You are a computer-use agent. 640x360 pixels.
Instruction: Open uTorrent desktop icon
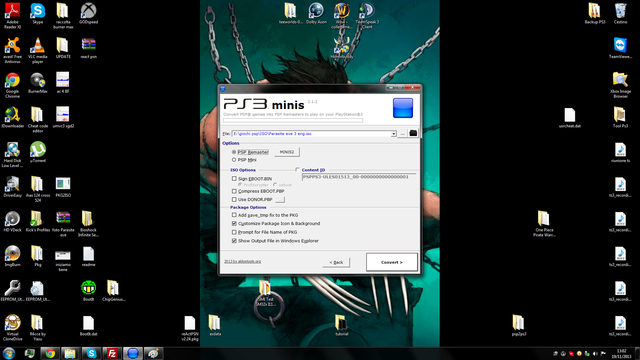38,152
